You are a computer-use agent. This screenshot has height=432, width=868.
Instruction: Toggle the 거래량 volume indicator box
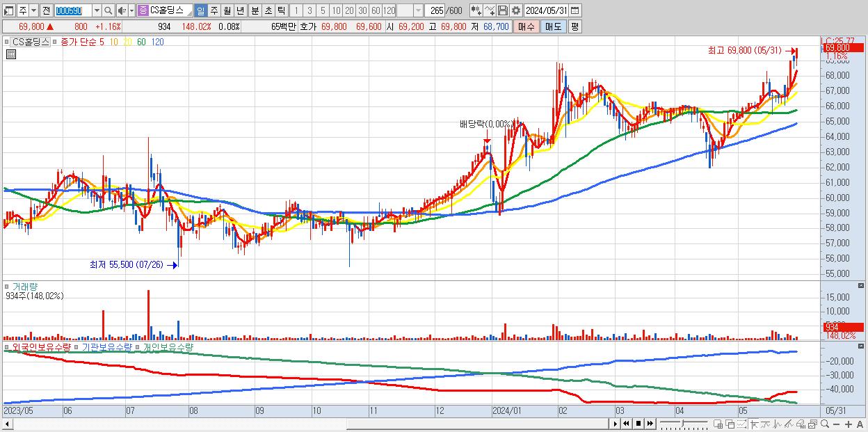coord(7,287)
